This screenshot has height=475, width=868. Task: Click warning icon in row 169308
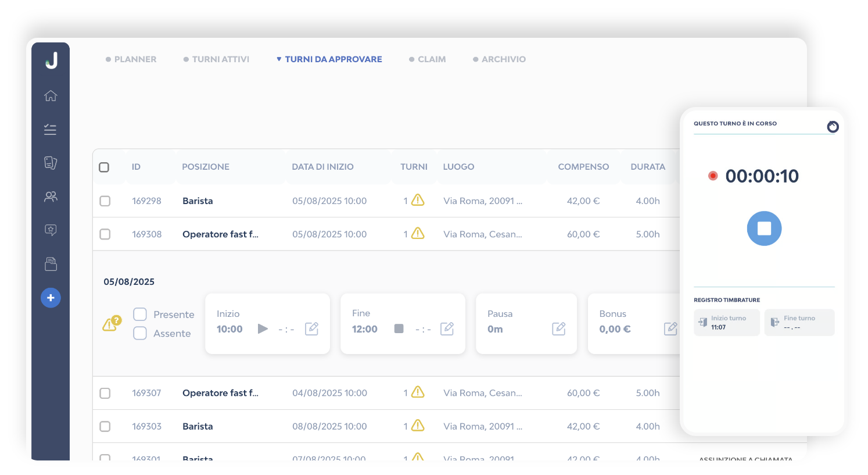click(x=418, y=233)
